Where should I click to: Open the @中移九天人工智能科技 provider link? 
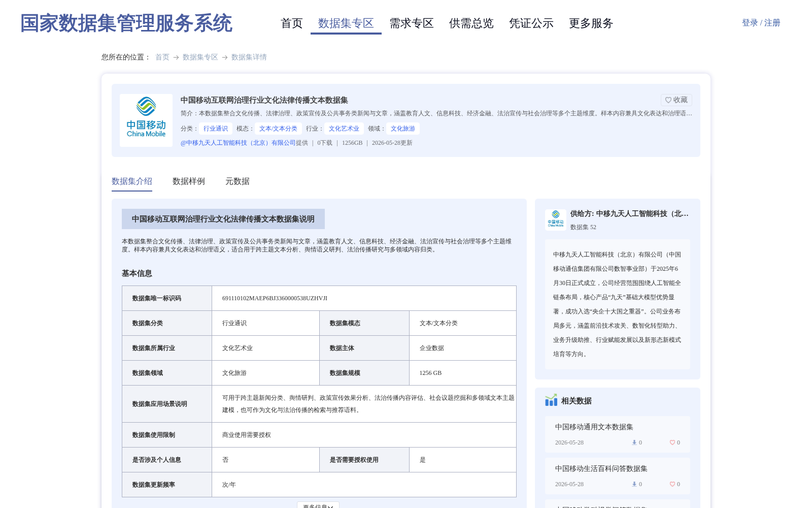click(x=238, y=143)
